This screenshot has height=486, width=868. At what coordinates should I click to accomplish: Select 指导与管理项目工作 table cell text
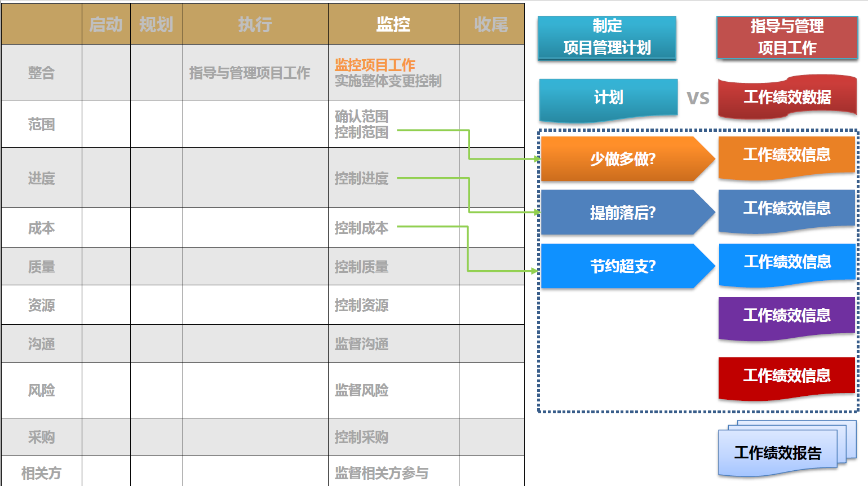pos(250,73)
